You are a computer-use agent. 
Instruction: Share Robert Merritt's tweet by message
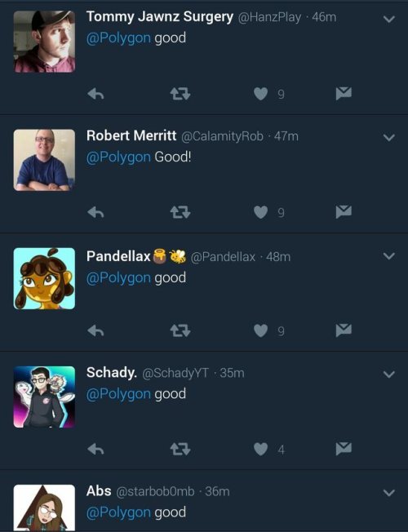pos(344,211)
